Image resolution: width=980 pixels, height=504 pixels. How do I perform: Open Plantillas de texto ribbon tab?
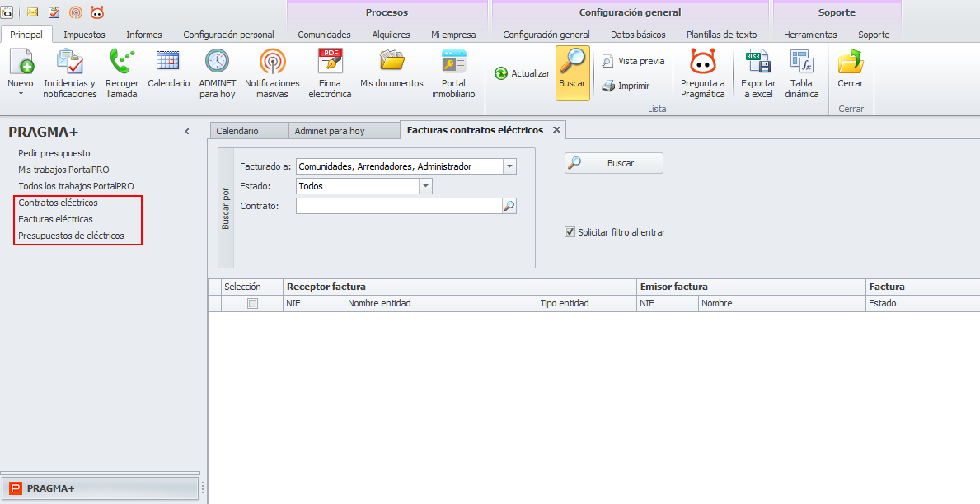(x=722, y=35)
